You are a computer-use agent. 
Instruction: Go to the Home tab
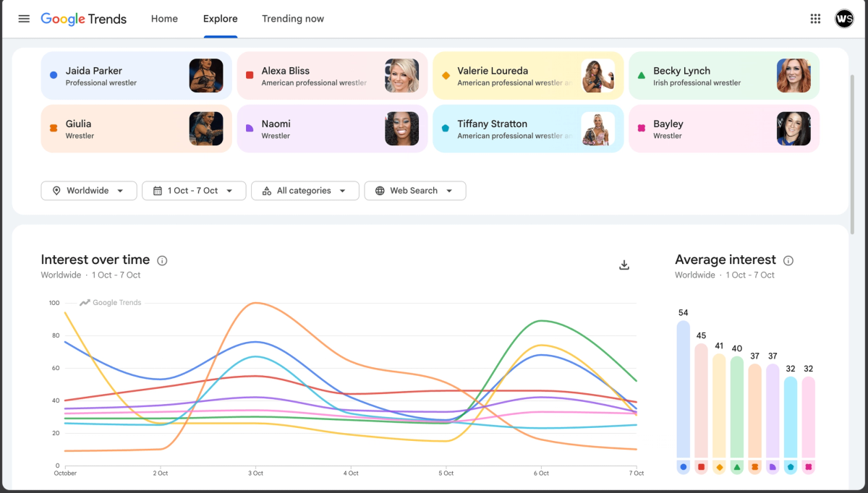[x=164, y=19]
